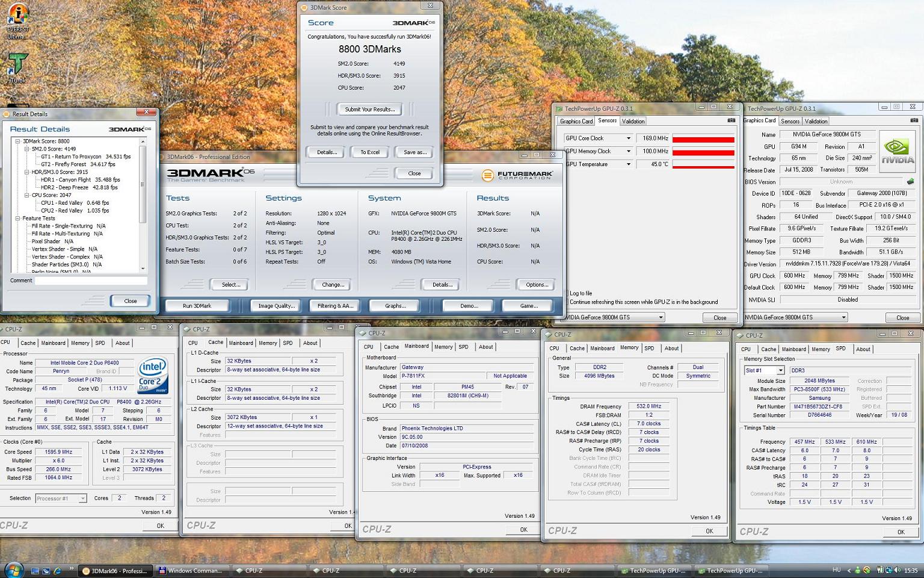Click the BIOS save chip icon in GPU-Z
Screen dimensions: 924x578
(911, 181)
